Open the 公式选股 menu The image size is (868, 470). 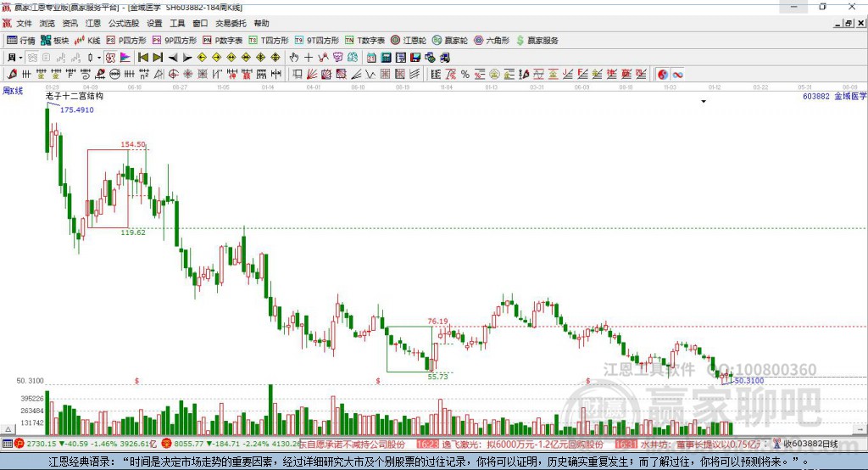pyautogui.click(x=124, y=23)
